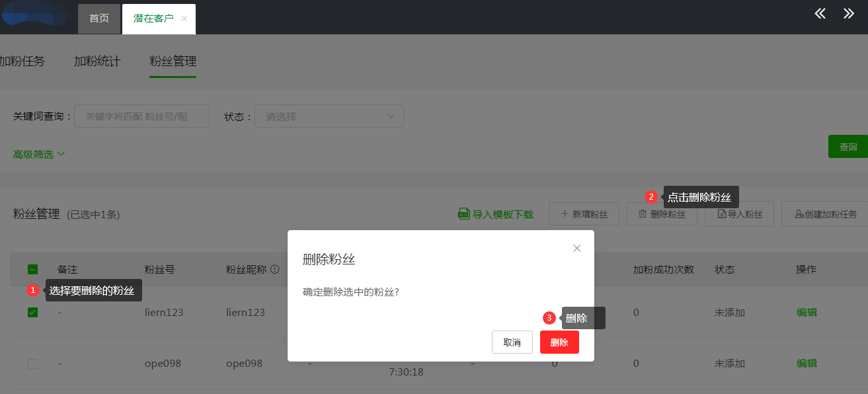Click the 导入模板下载 download link
This screenshot has width=868, height=394.
click(x=496, y=214)
